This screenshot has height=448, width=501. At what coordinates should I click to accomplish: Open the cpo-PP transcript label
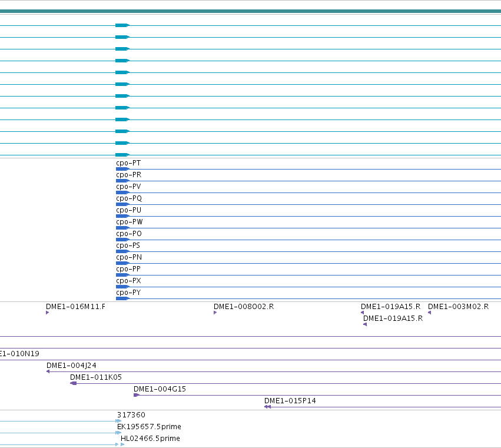[x=128, y=269]
